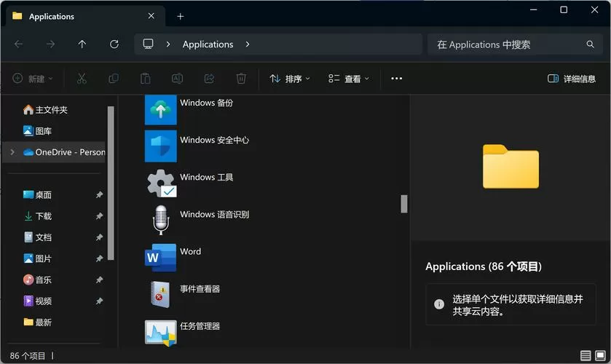Open the Windows 备份 app icon
Viewport: 611px width, 364px height.
tap(160, 110)
